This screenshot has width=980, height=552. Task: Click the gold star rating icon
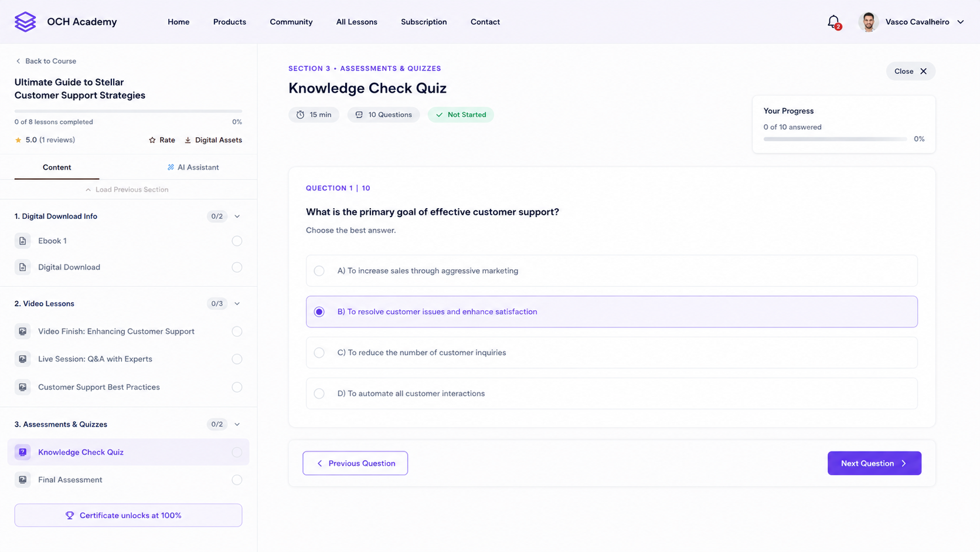click(18, 140)
